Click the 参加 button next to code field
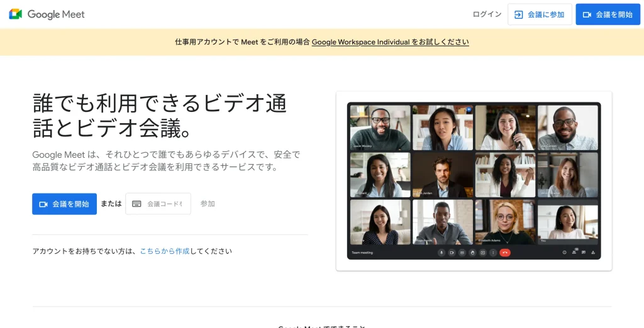The height and width of the screenshot is (328, 644). (x=208, y=204)
